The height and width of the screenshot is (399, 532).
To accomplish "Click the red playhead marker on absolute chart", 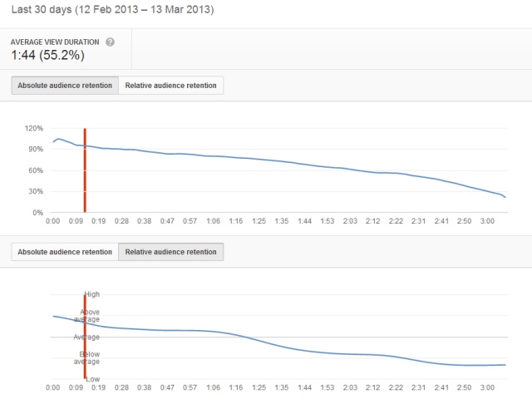I will (x=85, y=170).
